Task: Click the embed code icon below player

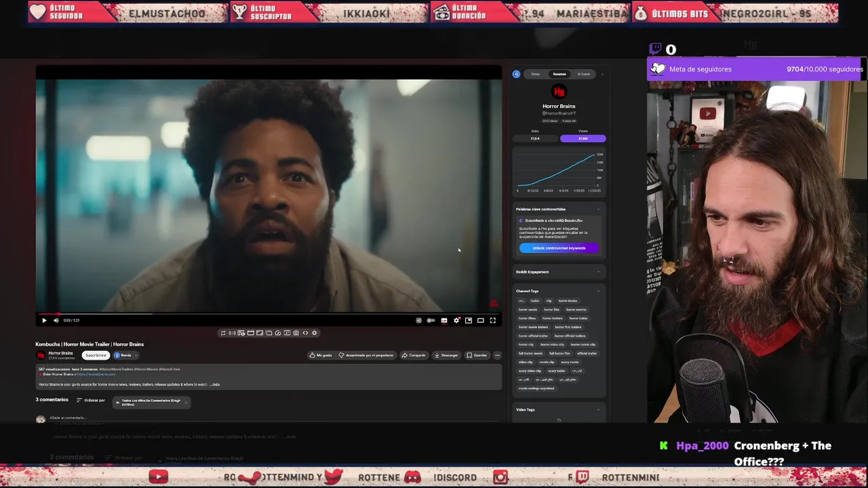Action: [x=305, y=333]
